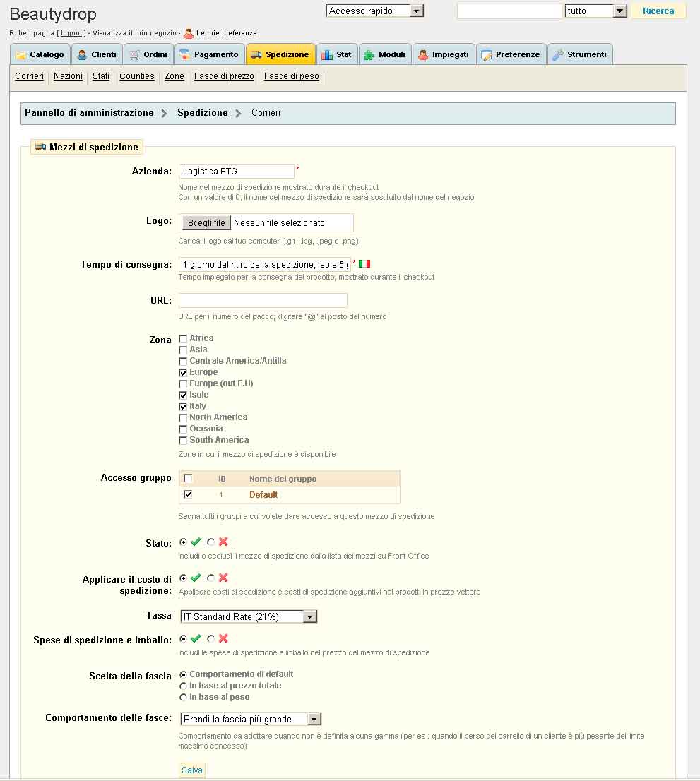
Task: Select the Spedizione tab
Action: (280, 54)
